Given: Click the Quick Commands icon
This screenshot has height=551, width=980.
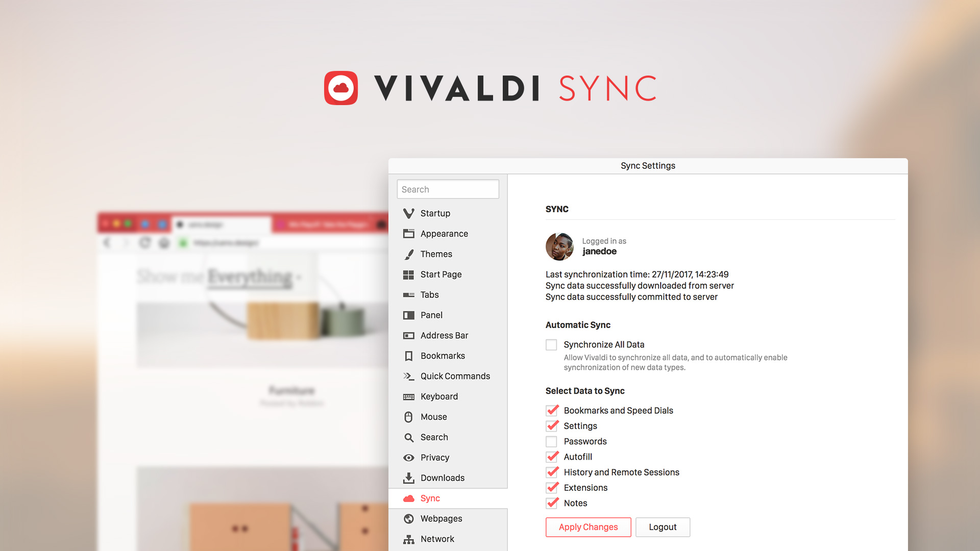Looking at the screenshot, I should (409, 376).
